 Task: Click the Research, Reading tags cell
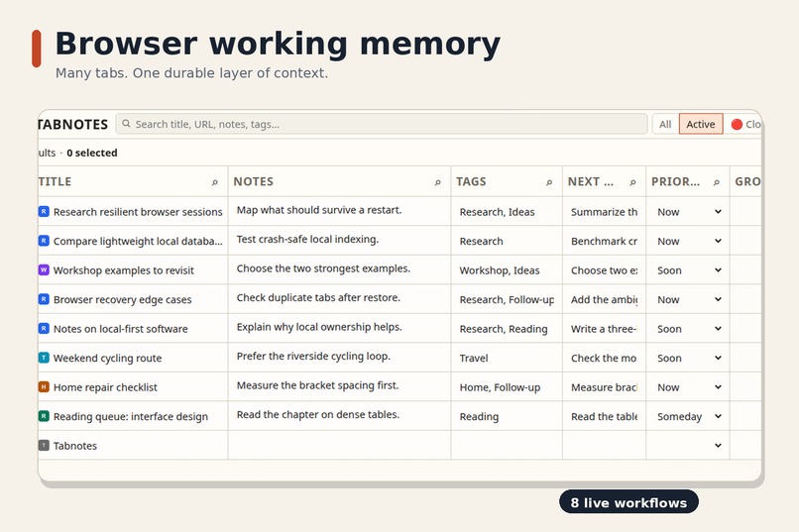click(507, 329)
